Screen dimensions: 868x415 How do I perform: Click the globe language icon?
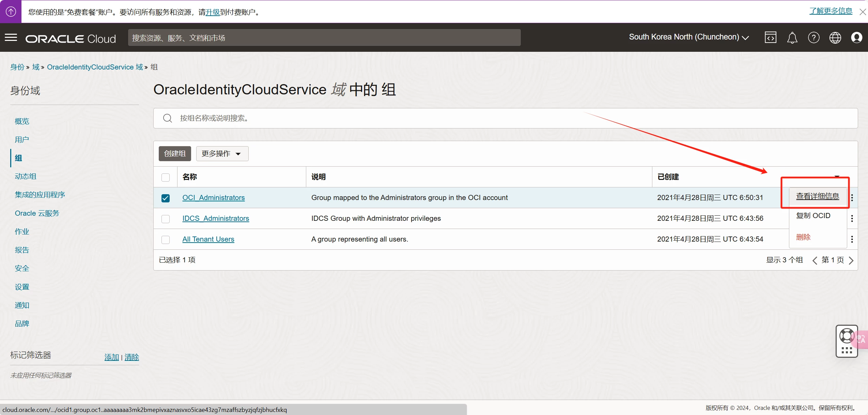pos(835,37)
